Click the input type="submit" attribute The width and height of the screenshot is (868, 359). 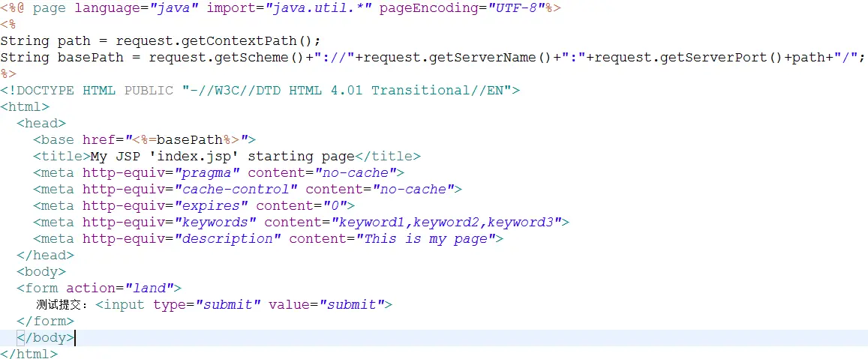click(x=206, y=305)
